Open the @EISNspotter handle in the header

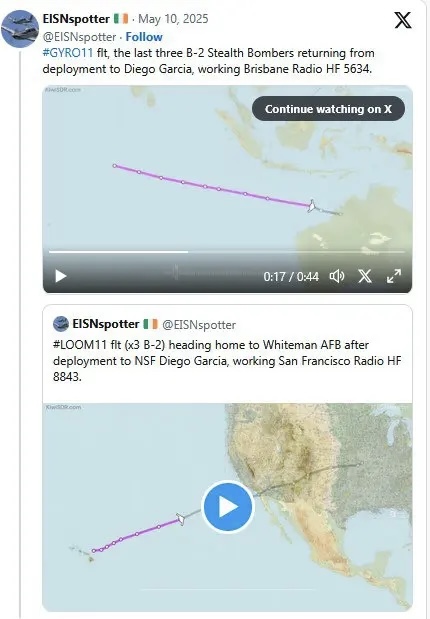pos(79,37)
